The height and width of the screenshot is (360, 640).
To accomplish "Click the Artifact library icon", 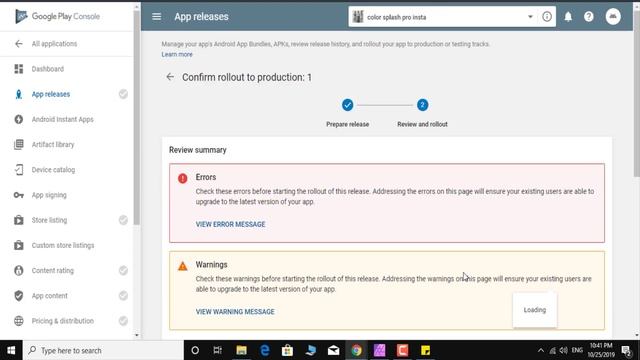I will [19, 144].
